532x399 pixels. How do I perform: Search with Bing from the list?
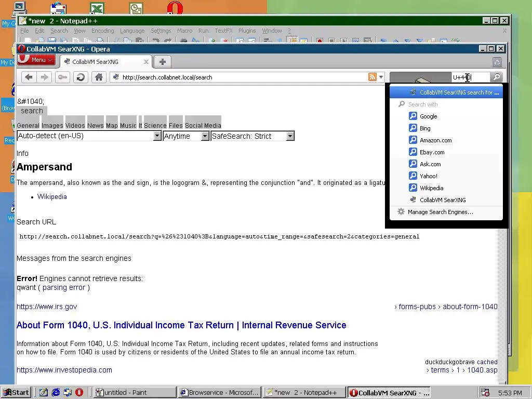(x=446, y=128)
